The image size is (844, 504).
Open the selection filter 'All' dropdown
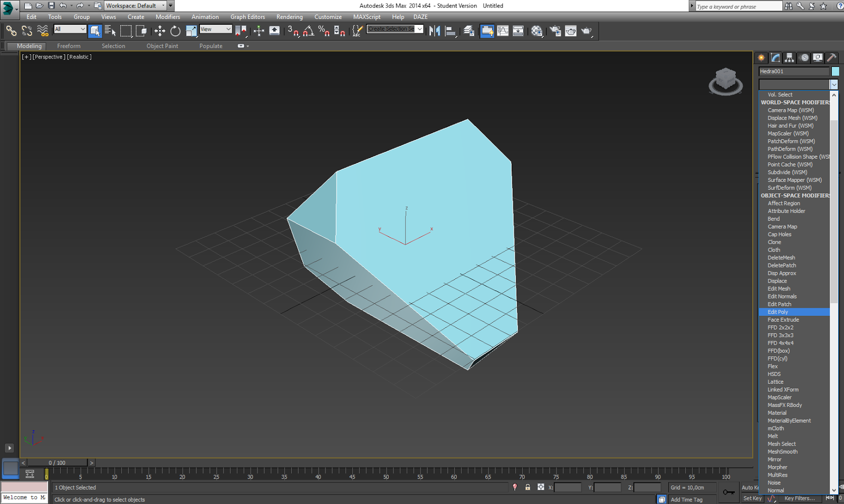[70, 29]
